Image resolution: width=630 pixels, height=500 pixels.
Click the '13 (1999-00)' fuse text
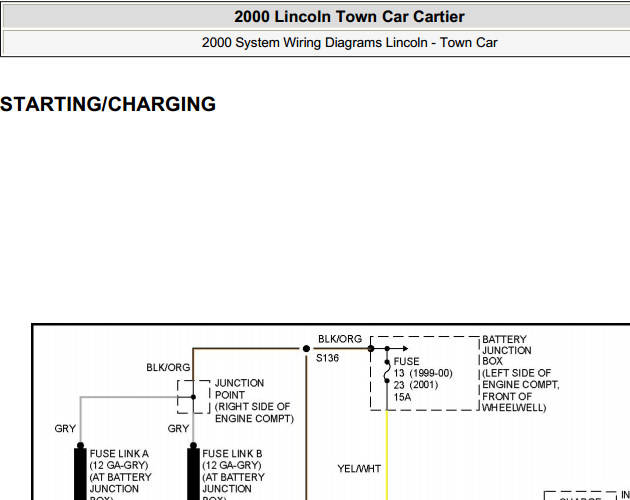pos(423,373)
